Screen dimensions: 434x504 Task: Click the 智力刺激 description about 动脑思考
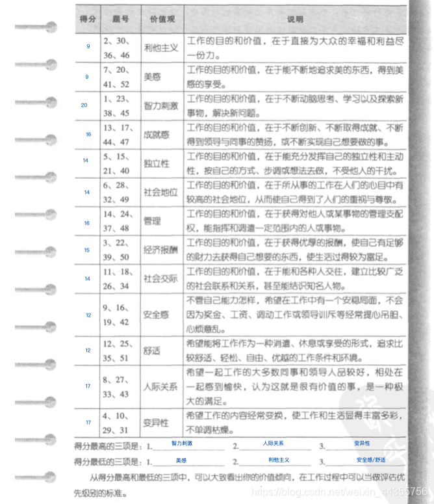[295, 106]
